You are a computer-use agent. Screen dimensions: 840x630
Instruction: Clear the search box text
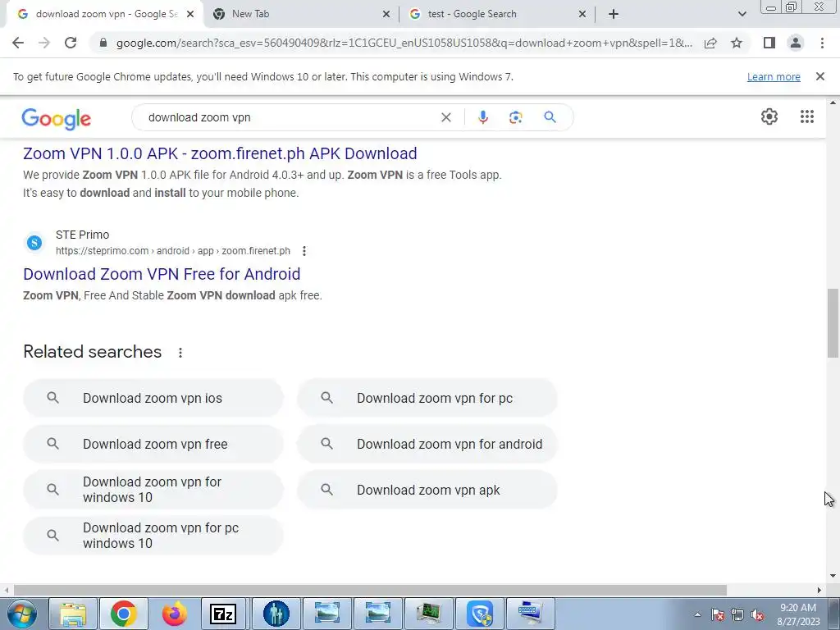point(445,117)
